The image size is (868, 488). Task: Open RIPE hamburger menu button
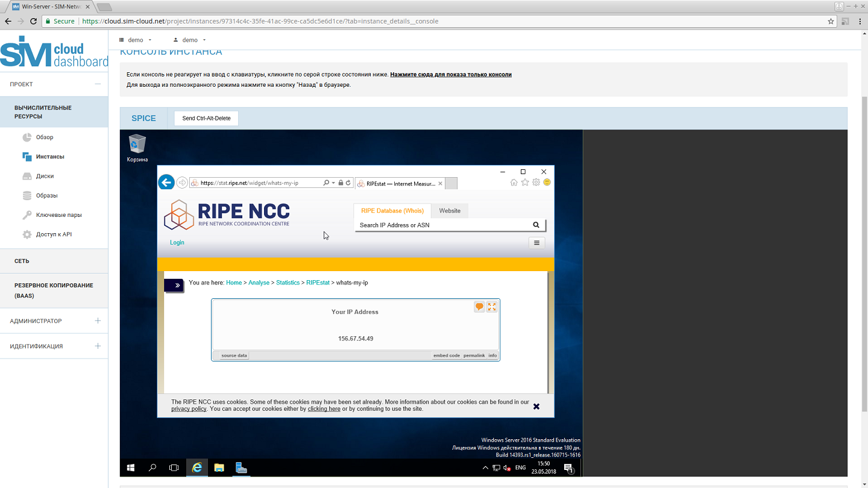[536, 243]
